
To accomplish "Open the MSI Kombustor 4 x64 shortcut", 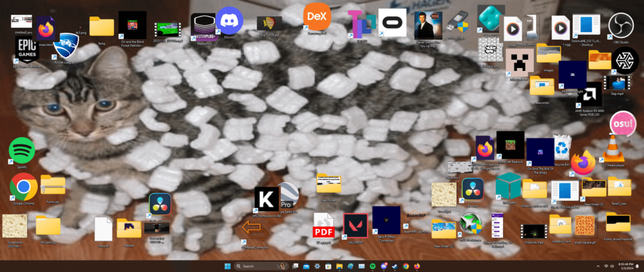I will [267, 199].
